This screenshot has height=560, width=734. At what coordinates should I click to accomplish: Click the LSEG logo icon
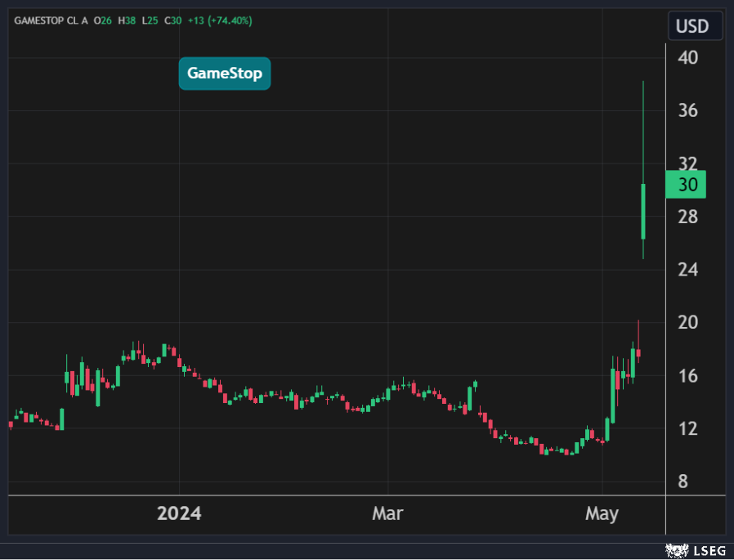pos(675,550)
